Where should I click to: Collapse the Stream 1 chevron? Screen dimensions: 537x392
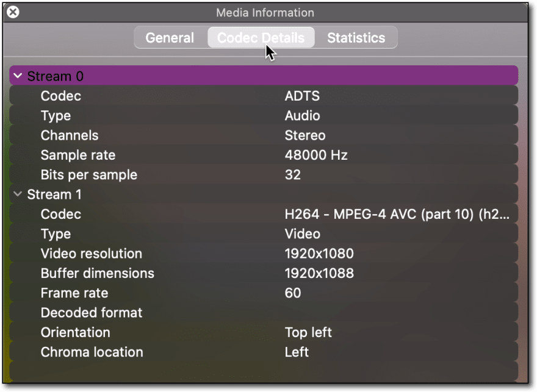pyautogui.click(x=18, y=194)
